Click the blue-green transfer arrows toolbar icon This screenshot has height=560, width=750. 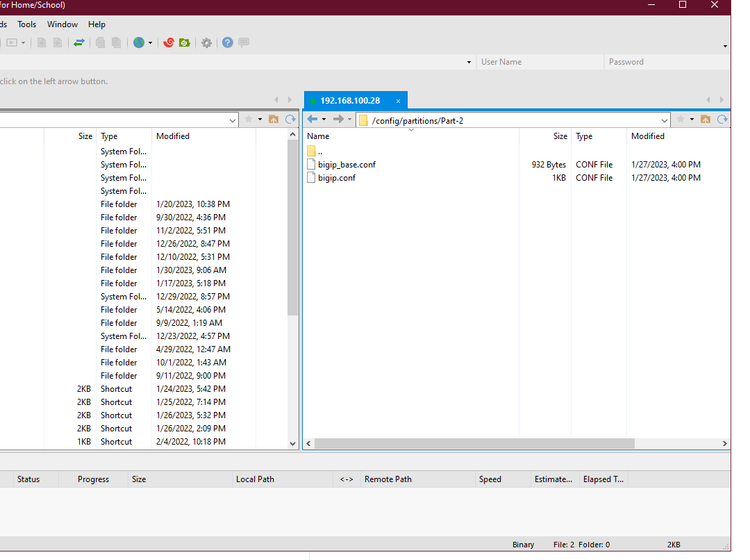[79, 43]
